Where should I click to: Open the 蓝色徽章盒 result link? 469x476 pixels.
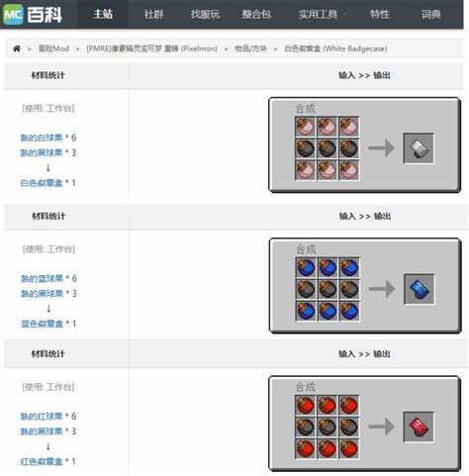pyautogui.click(x=42, y=324)
